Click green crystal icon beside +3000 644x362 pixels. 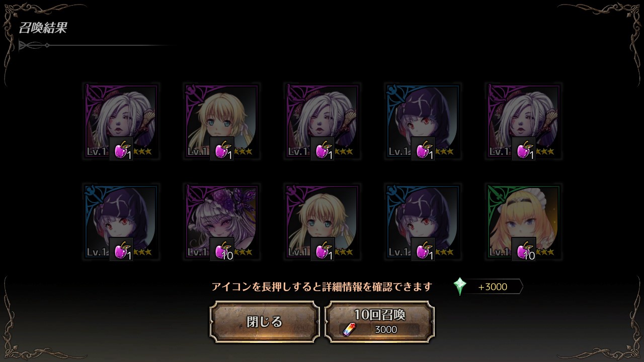[x=460, y=287]
